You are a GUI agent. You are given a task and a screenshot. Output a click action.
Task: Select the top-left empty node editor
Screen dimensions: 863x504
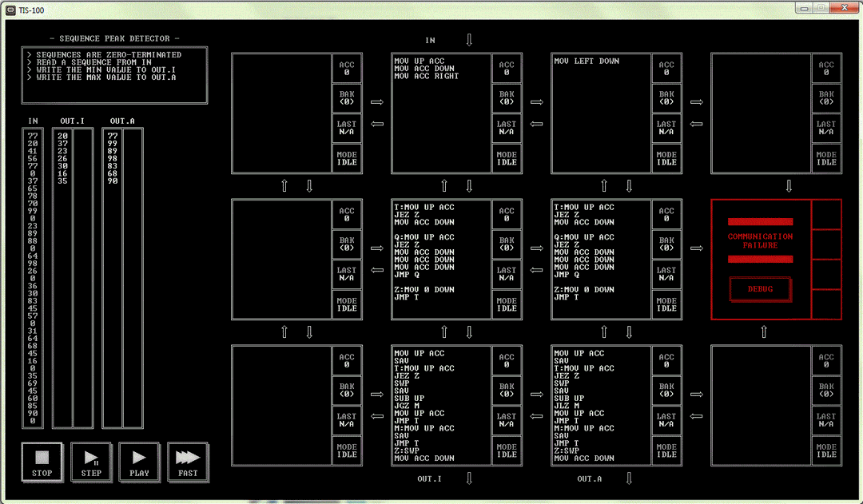tap(281, 113)
